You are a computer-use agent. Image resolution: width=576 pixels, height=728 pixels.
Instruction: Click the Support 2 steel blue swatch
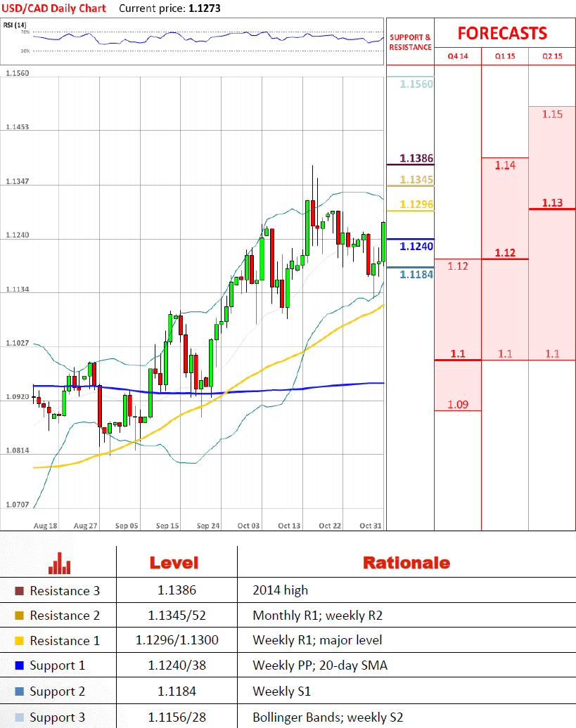[20, 691]
